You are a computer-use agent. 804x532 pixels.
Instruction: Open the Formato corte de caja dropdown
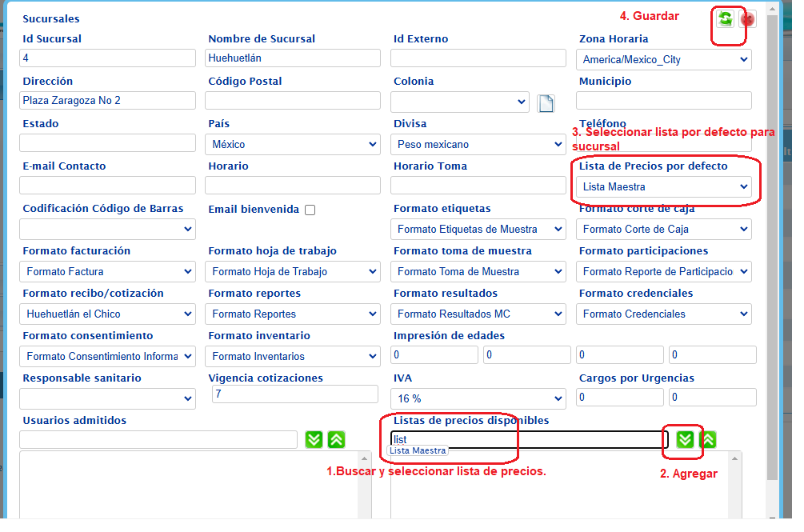[663, 229]
